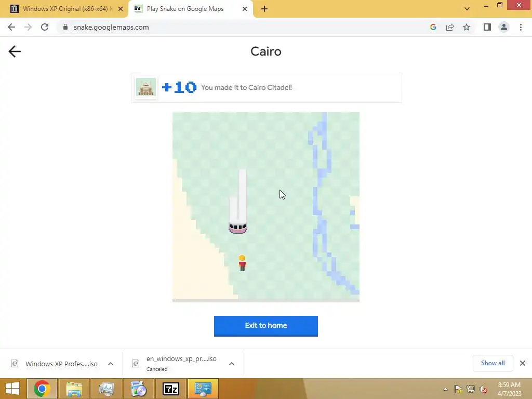The width and height of the screenshot is (532, 399).
Task: Open the disc imaging app in taskbar
Action: point(138,389)
